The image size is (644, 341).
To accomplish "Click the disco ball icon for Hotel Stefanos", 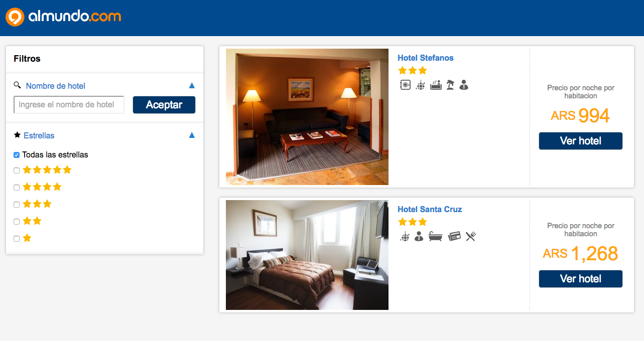I will (x=421, y=85).
